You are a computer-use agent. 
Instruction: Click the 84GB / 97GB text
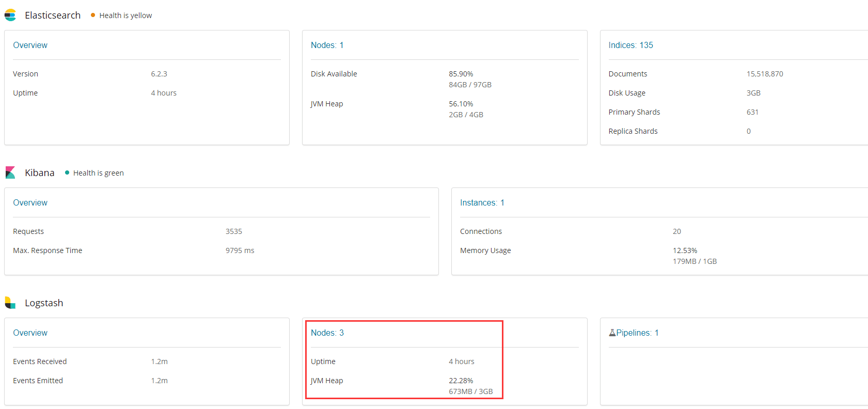point(470,85)
